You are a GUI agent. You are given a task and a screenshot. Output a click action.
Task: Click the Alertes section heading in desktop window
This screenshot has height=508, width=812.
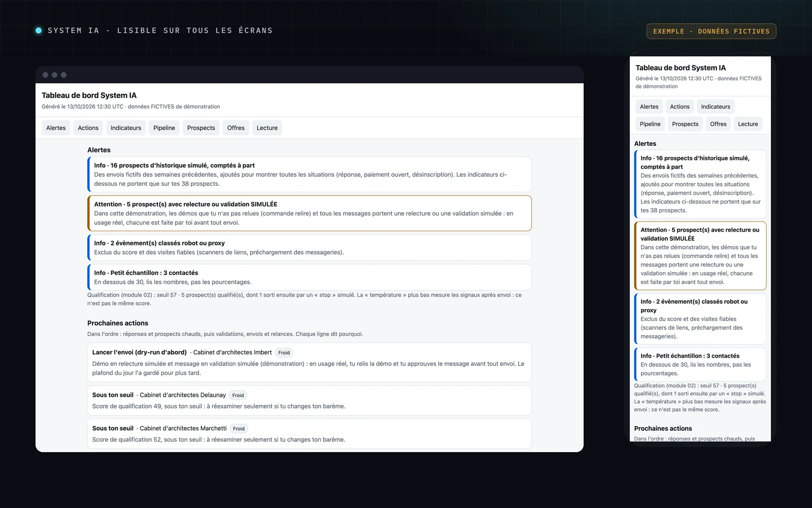coord(99,150)
